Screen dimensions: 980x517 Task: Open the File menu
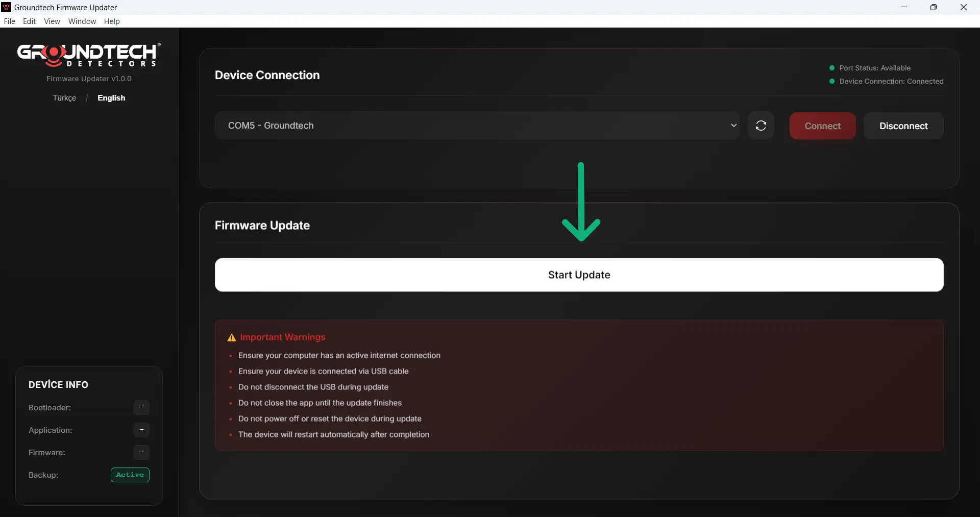point(9,21)
